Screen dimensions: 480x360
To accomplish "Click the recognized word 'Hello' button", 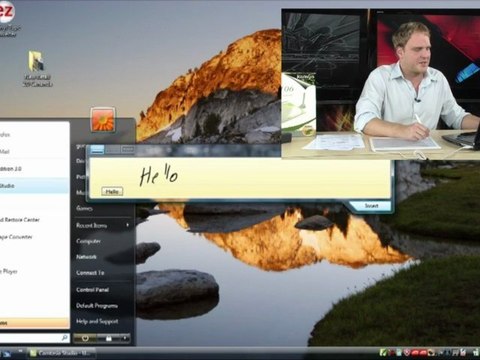I will [112, 192].
